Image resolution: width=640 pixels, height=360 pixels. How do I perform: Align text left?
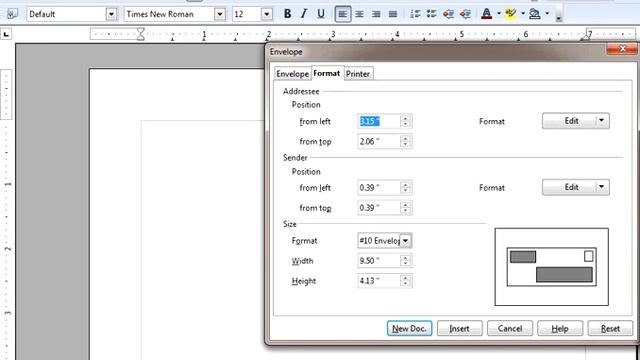point(342,14)
